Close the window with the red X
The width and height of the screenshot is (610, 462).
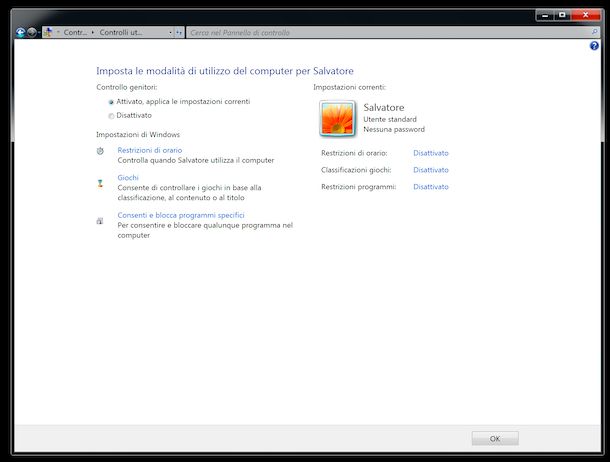pyautogui.click(x=585, y=15)
